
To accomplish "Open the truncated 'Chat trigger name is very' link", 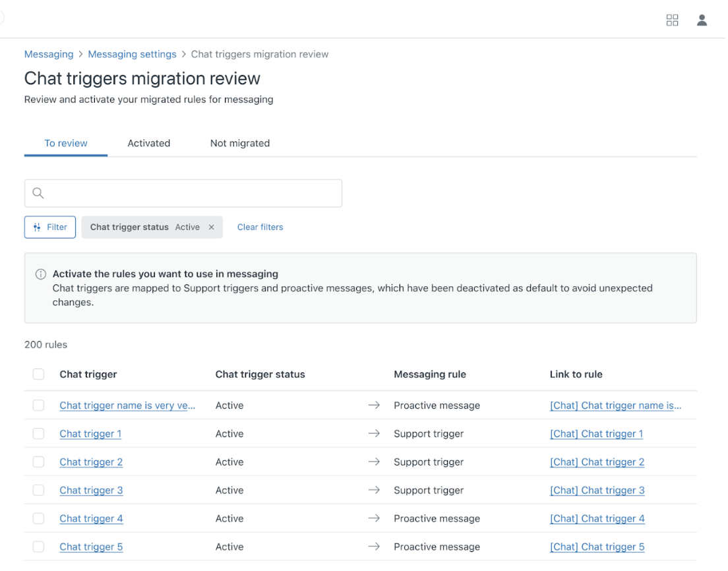I will (x=127, y=406).
